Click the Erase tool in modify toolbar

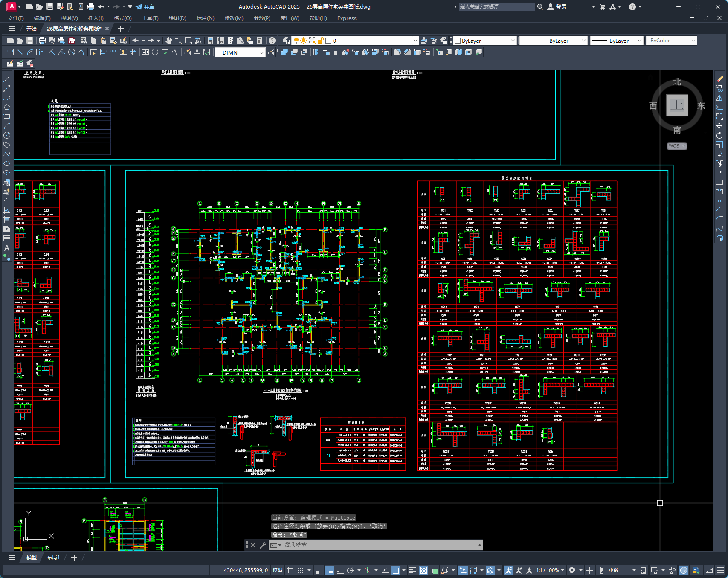coord(719,79)
